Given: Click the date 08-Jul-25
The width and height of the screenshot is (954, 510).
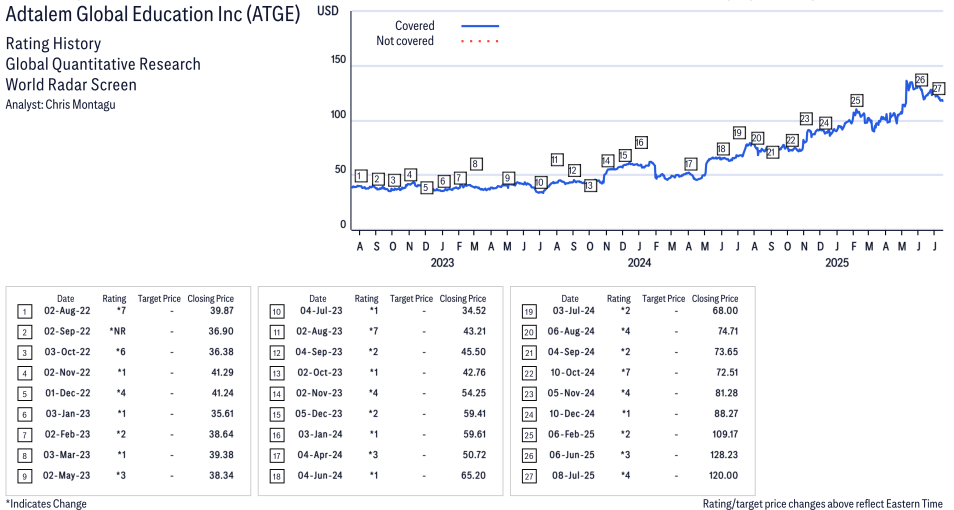Looking at the screenshot, I should [571, 475].
